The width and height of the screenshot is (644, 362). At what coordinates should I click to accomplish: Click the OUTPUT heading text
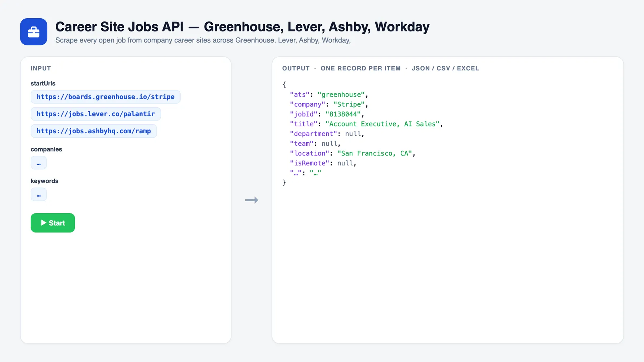[x=296, y=68]
